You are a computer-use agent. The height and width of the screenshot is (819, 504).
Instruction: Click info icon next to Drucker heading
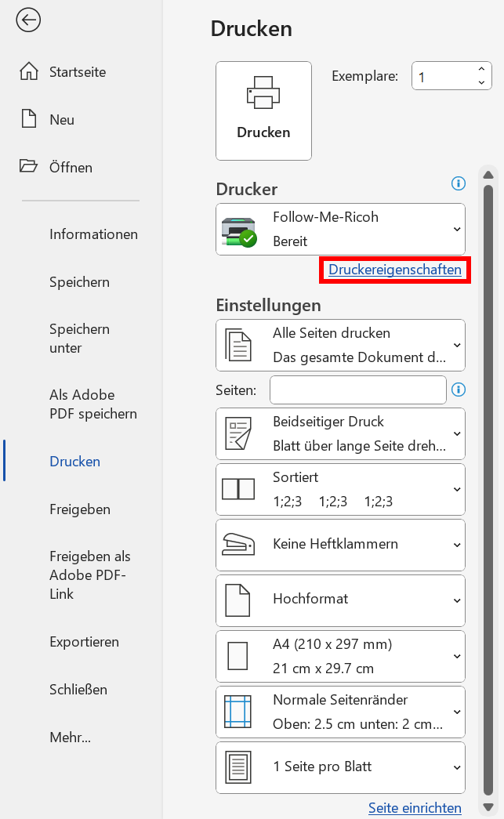point(459,183)
